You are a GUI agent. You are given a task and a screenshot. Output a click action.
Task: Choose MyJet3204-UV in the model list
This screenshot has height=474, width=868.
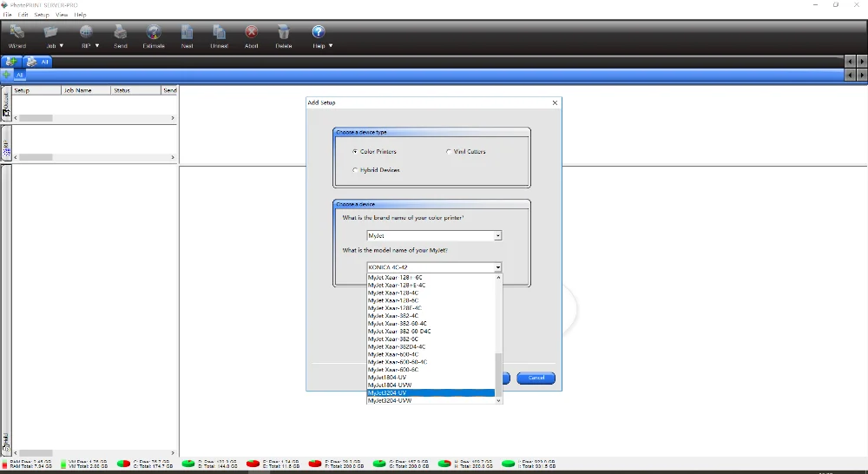[x=431, y=392]
